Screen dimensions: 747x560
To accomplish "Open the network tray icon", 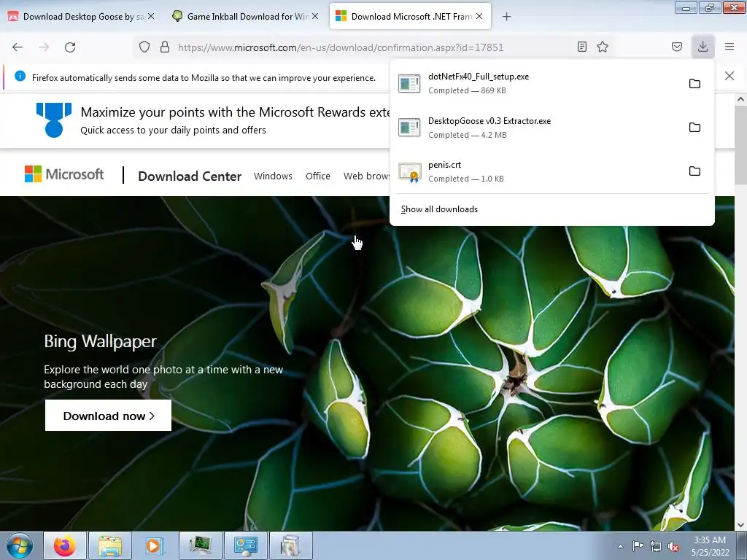I will coord(656,546).
